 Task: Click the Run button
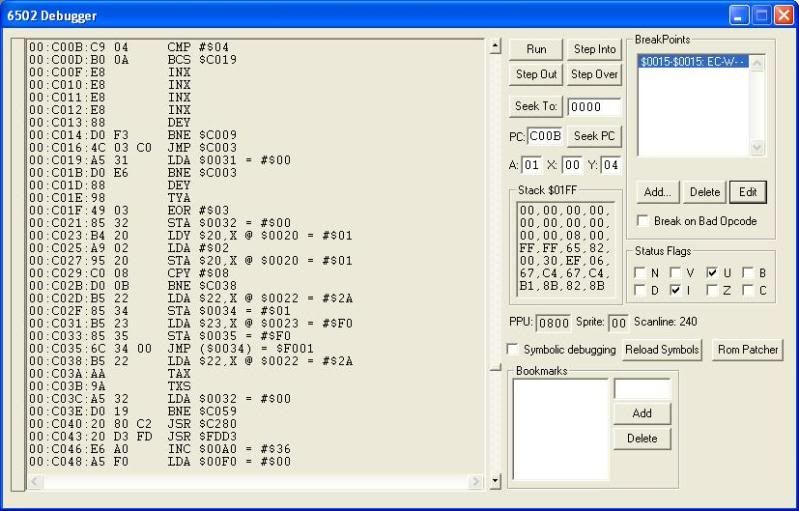point(536,49)
